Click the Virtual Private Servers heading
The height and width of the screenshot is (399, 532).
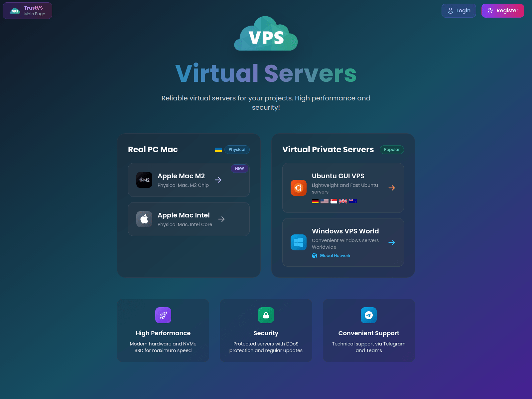[328, 150]
